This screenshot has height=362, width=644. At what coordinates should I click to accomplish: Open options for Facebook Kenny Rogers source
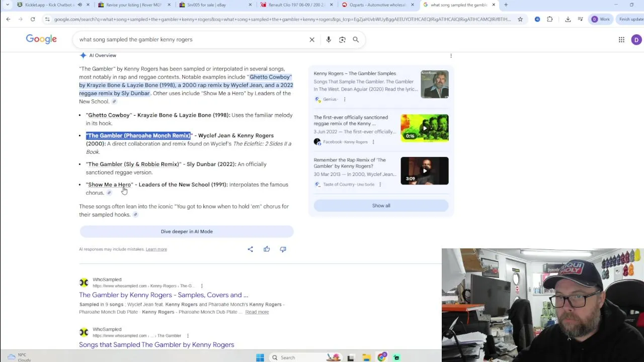pos(373,142)
